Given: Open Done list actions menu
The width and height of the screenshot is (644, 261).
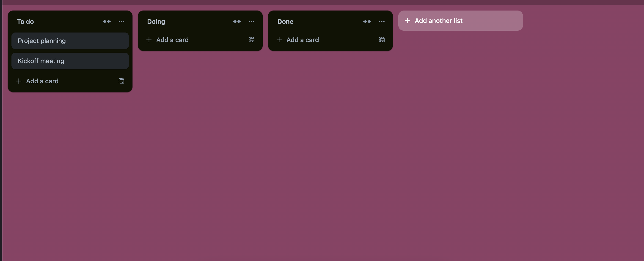Looking at the screenshot, I should 382,22.
